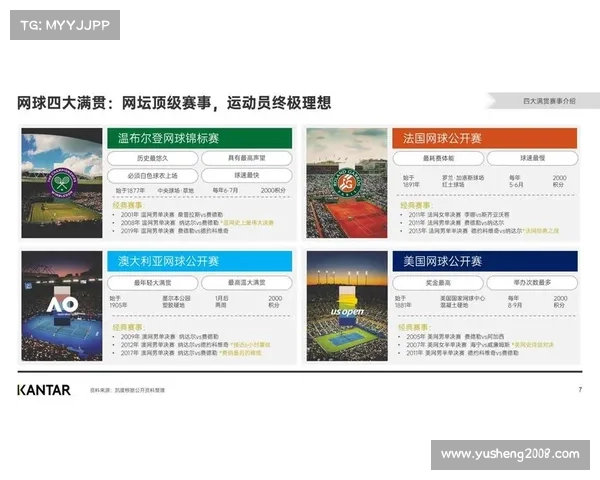Viewport: 600px width, 480px height.
Task: Click the 具有最高声望 pill
Action: [247, 158]
